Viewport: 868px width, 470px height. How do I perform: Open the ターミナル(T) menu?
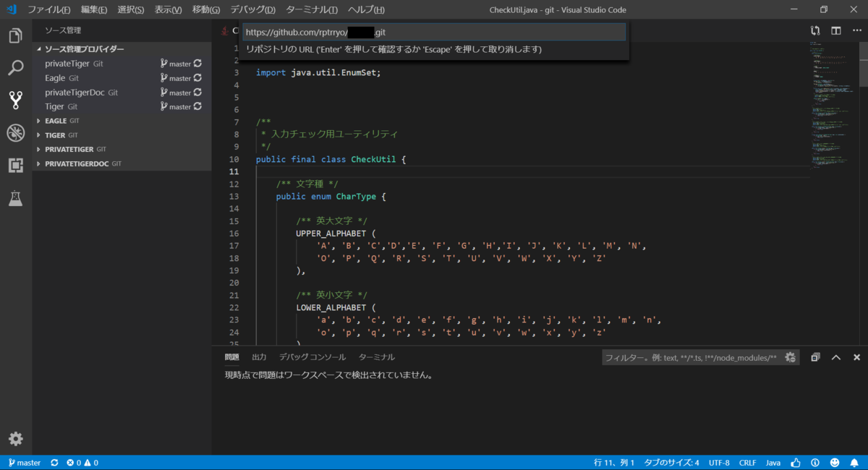coord(312,10)
